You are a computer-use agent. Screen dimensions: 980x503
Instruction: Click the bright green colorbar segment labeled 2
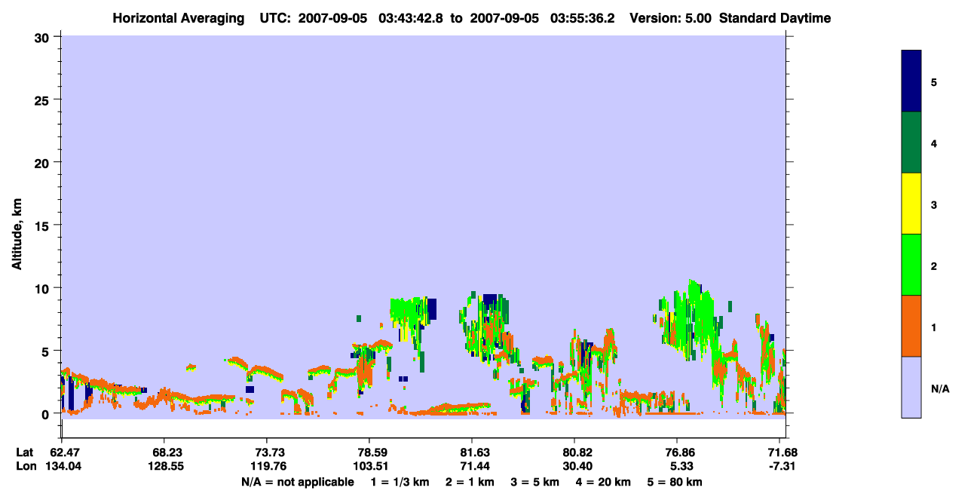(911, 265)
